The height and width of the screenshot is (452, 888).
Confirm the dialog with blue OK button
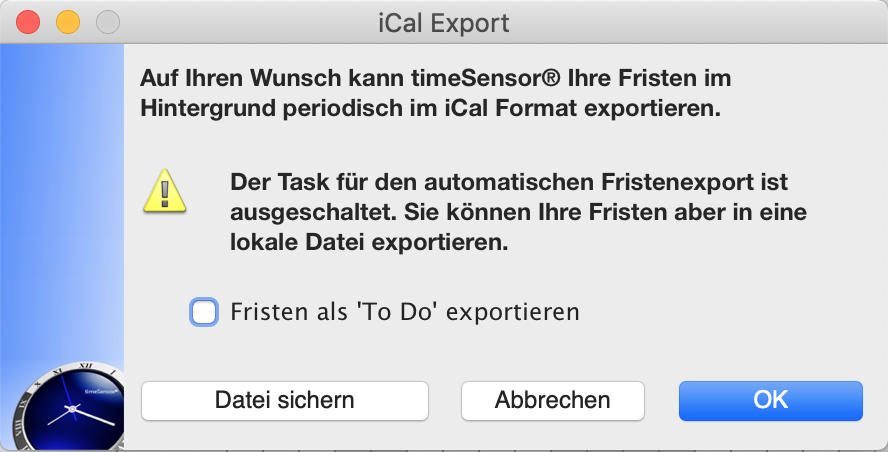771,400
